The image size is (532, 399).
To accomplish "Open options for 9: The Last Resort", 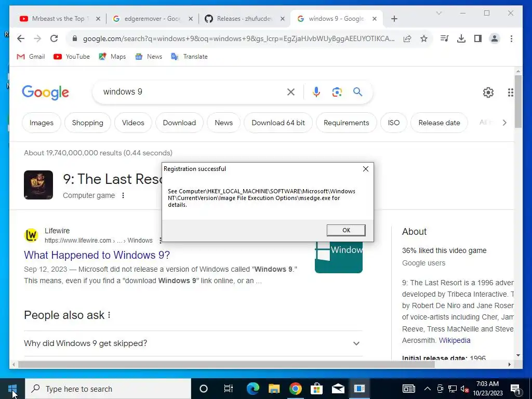I will pyautogui.click(x=123, y=195).
